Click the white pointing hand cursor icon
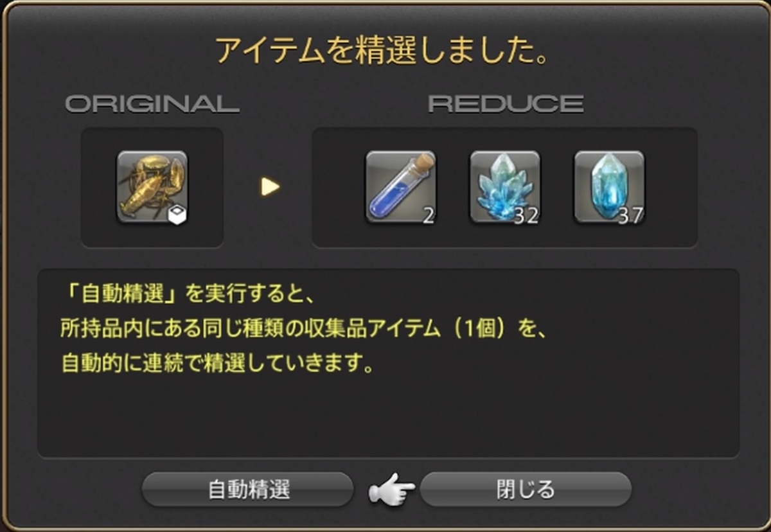The width and height of the screenshot is (771, 532). coord(391,491)
